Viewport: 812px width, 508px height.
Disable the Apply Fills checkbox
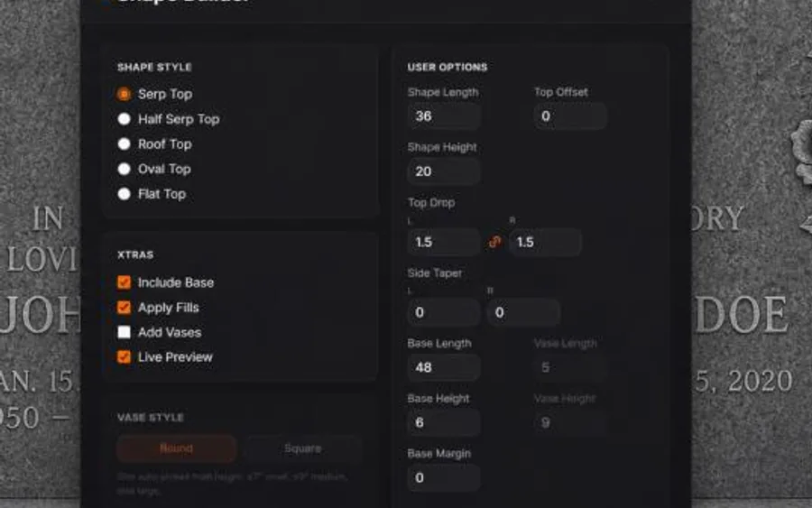pos(124,307)
